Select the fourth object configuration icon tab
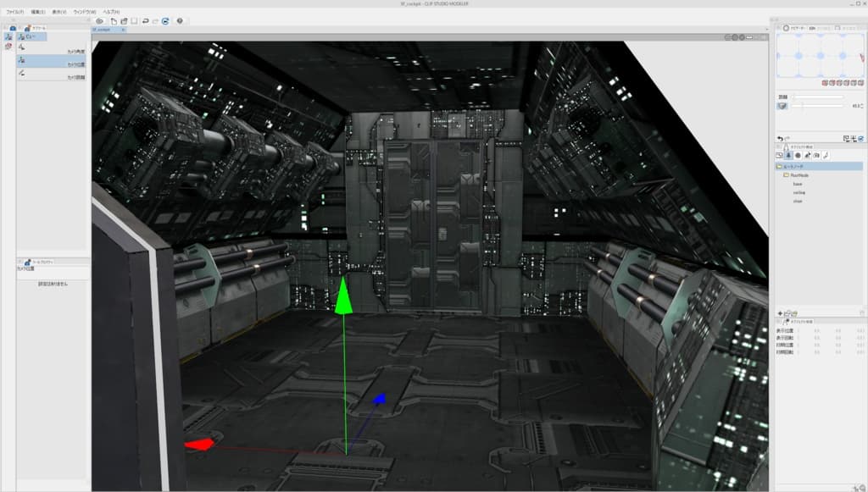This screenshot has height=492, width=868. coord(807,156)
